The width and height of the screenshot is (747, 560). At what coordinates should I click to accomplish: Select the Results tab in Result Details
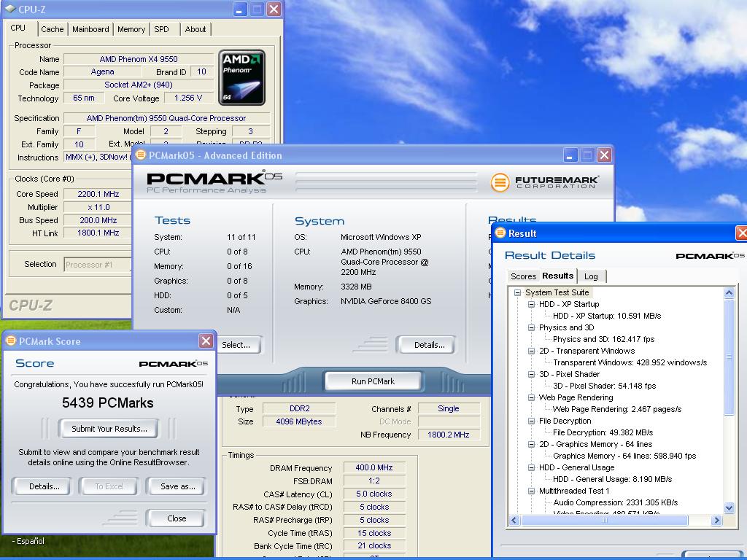[557, 276]
